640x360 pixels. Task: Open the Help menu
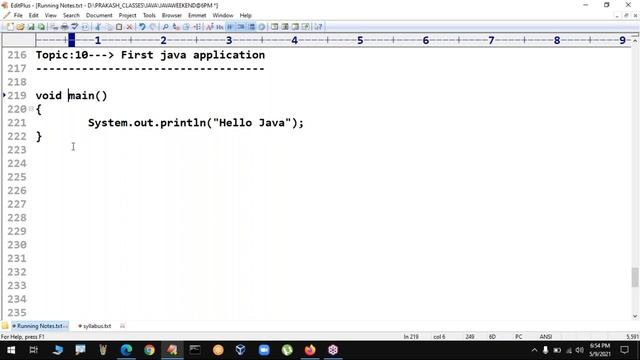(x=245, y=15)
